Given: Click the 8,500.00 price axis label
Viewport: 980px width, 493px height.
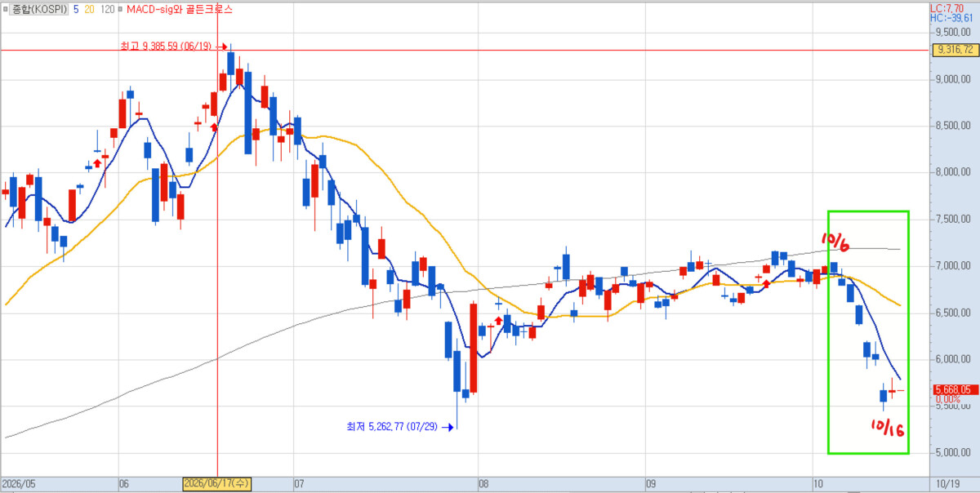Looking at the screenshot, I should [x=953, y=126].
